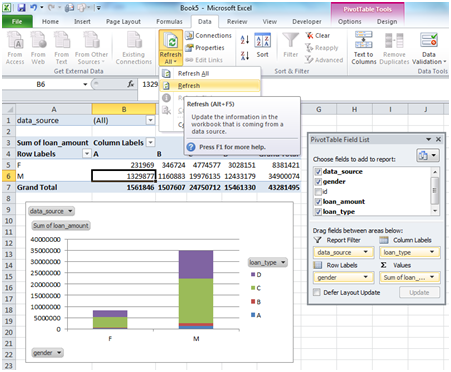The height and width of the screenshot is (372, 451).
Task: Open field list layout options button
Action: pos(427,155)
